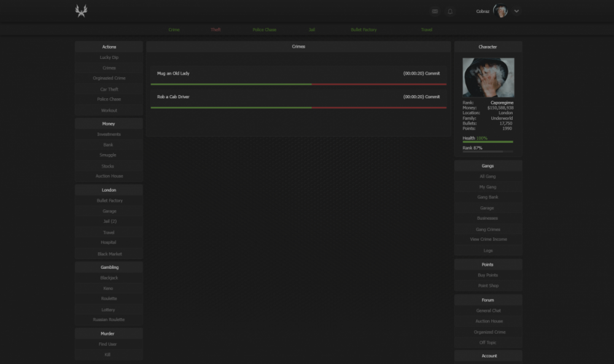Open Buy Points link

click(x=488, y=275)
